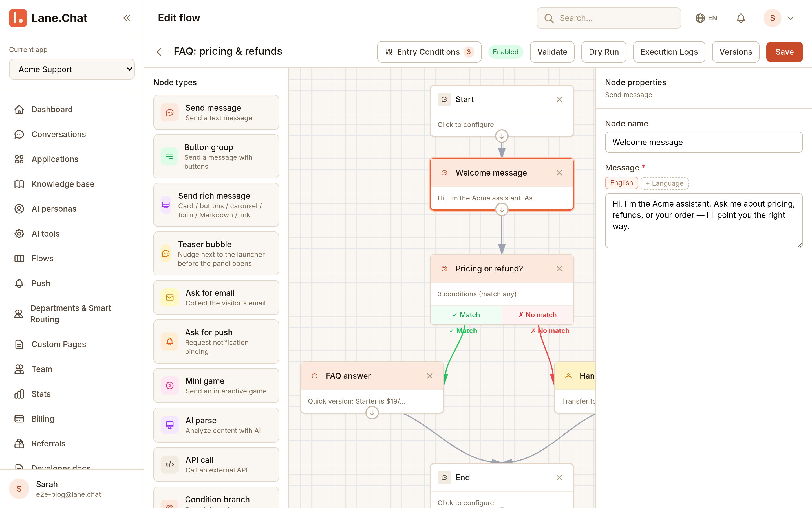812x508 pixels.
Task: Delete the FAQ answer node via X
Action: [429, 376]
